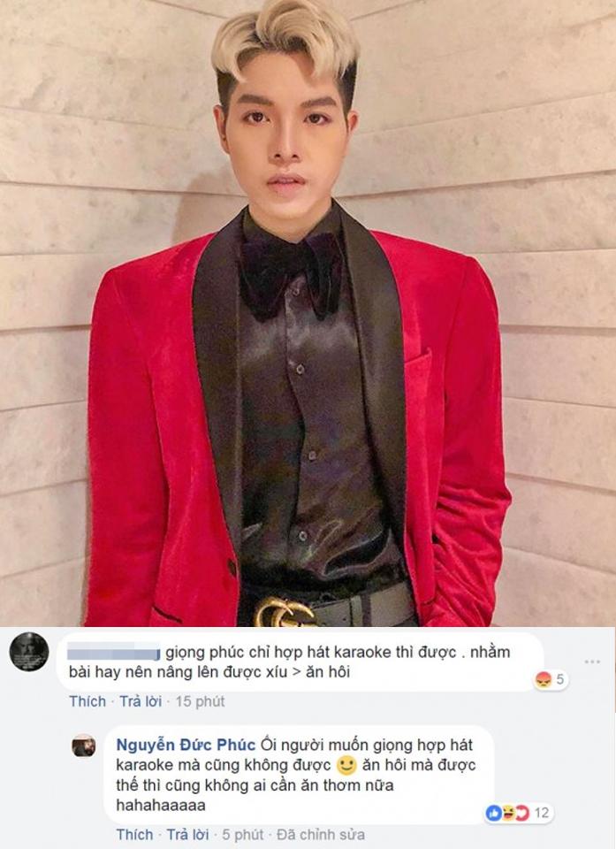
Task: Open the 15 phút comment timestamp
Action: coord(200,701)
